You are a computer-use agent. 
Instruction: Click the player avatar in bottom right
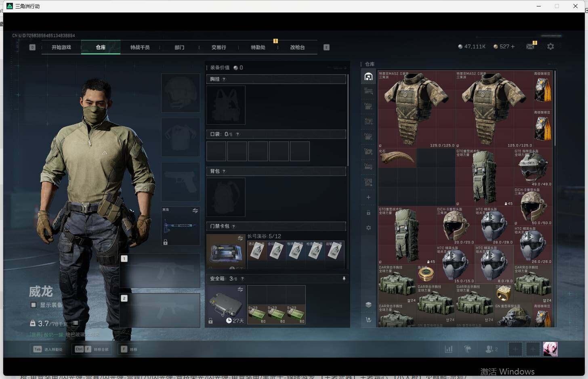550,349
